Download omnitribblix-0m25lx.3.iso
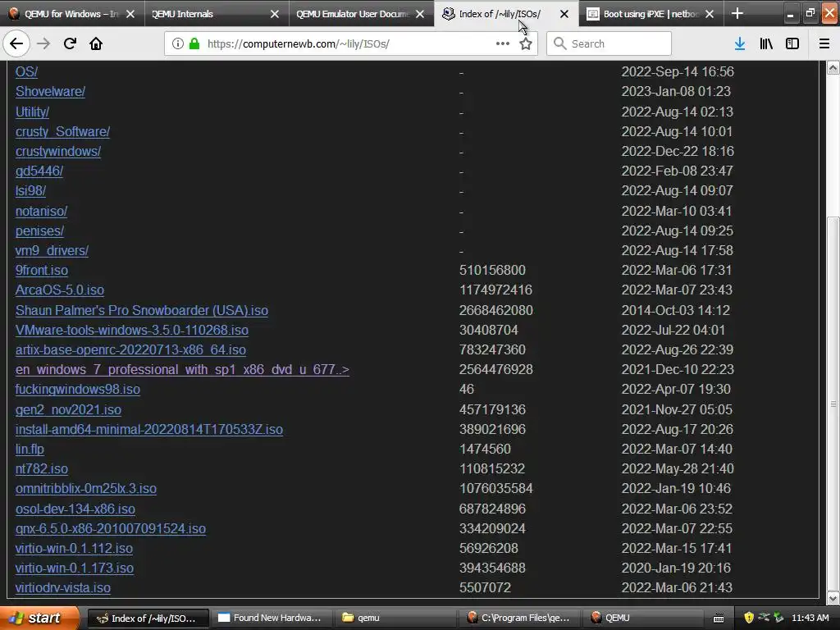840x630 pixels. point(85,489)
